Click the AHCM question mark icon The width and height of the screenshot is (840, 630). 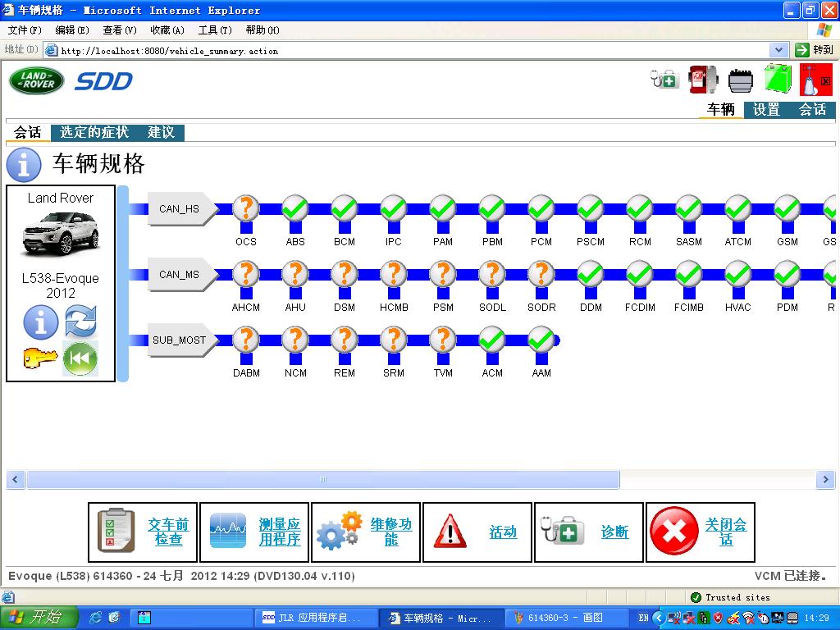246,274
